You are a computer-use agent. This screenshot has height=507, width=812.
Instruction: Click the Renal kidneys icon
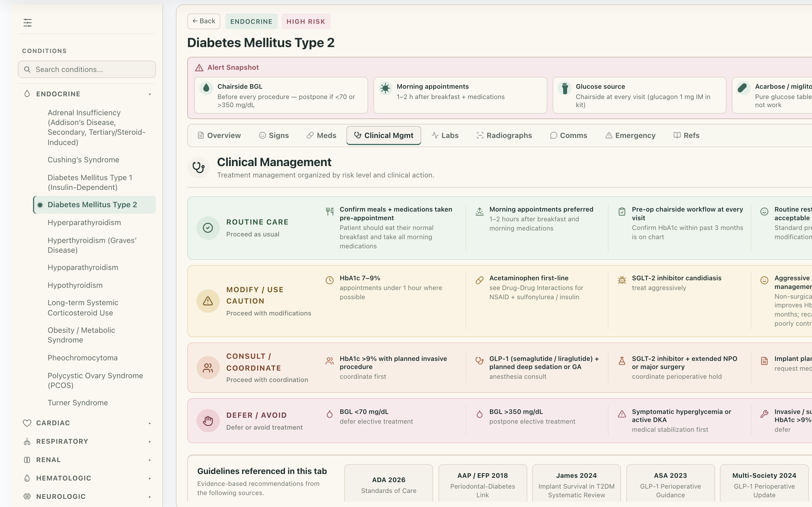27,460
